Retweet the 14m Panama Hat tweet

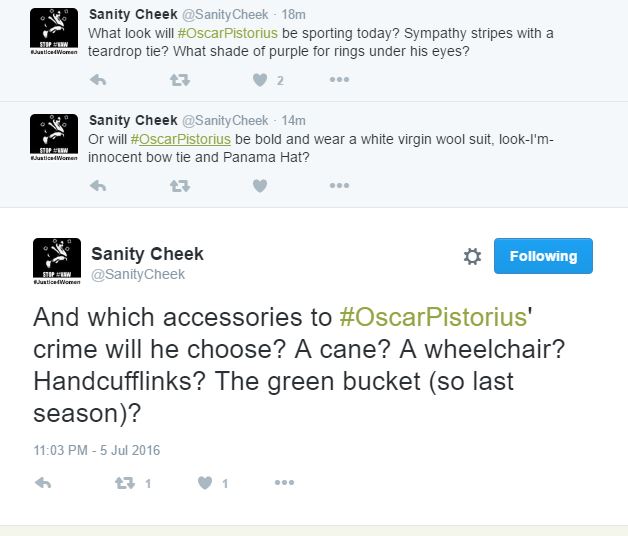pyautogui.click(x=180, y=185)
